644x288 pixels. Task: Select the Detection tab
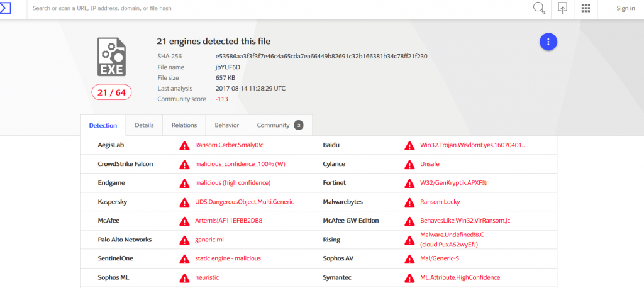(x=103, y=125)
